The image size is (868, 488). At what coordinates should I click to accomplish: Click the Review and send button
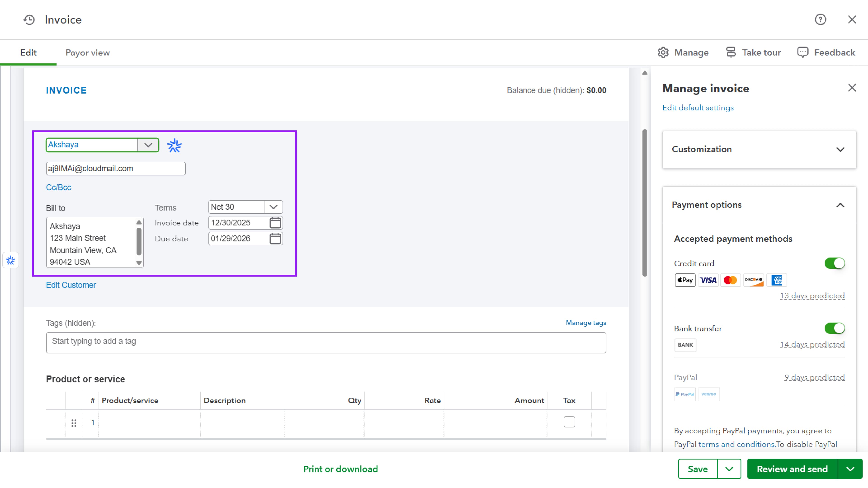click(792, 469)
